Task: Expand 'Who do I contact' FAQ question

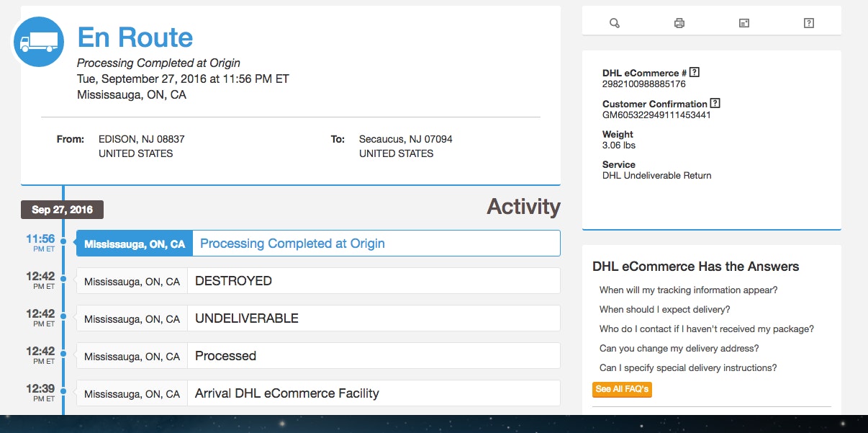Action: (x=706, y=329)
